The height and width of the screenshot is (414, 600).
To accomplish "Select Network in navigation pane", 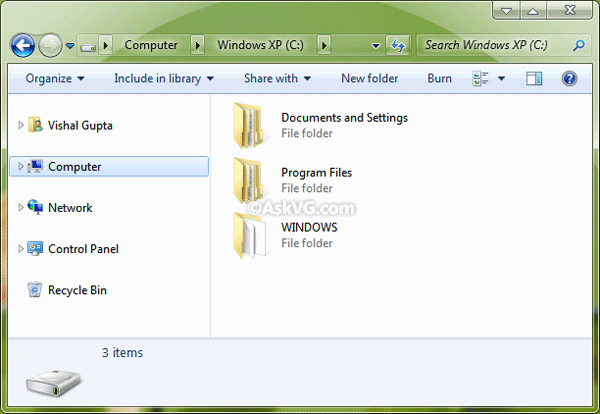I will point(70,208).
